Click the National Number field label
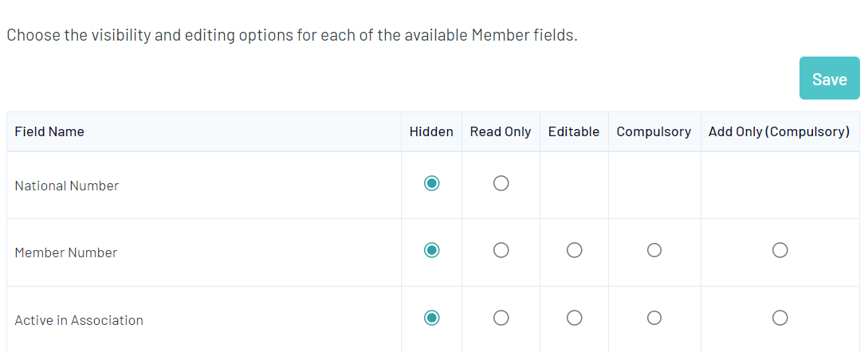 point(67,186)
